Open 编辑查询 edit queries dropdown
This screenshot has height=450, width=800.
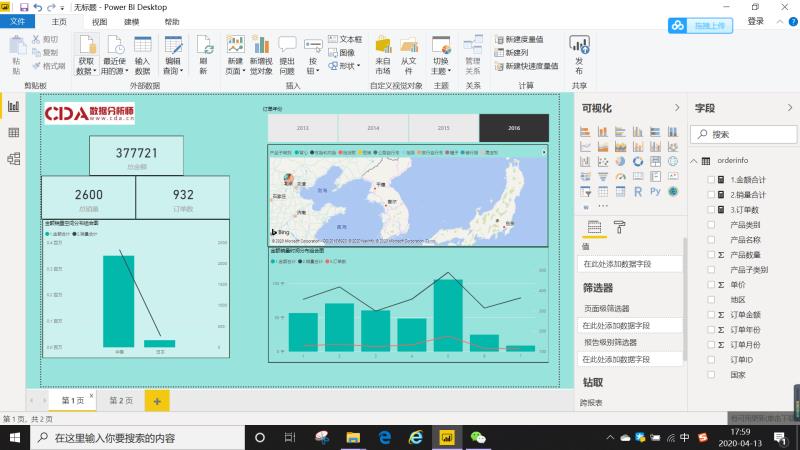173,66
